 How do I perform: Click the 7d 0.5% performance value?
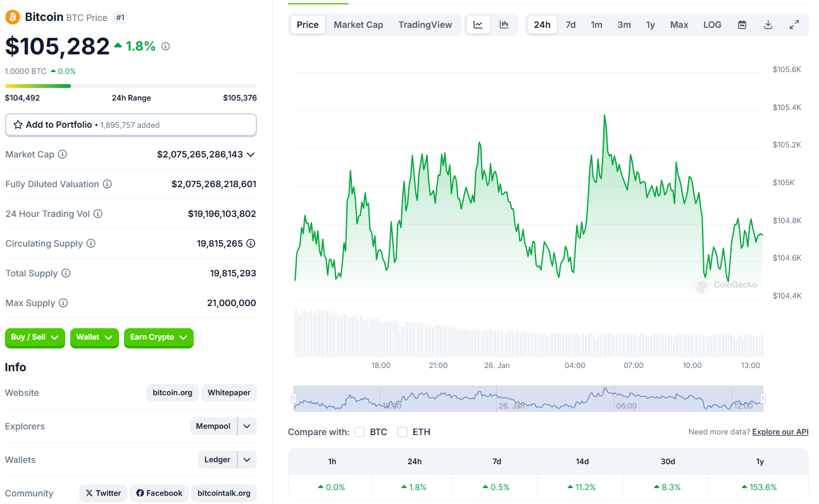click(497, 487)
